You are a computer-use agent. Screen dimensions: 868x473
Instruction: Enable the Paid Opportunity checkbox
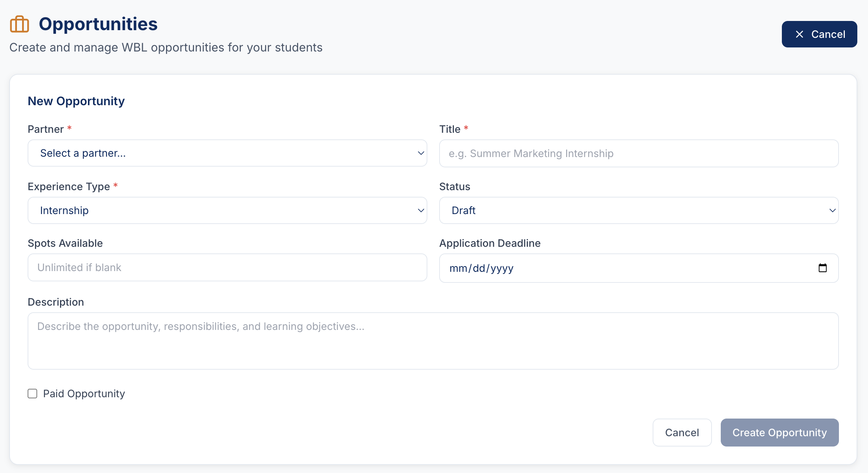[32, 394]
